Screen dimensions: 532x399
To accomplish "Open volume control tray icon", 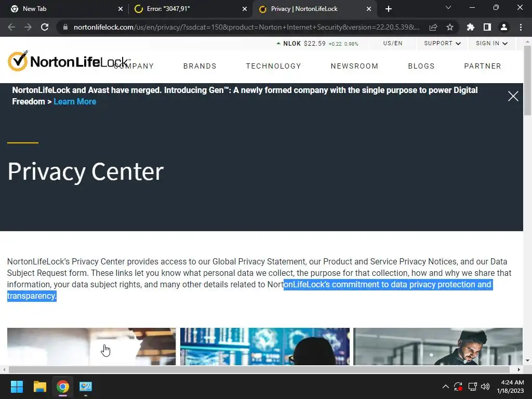I will (x=485, y=387).
